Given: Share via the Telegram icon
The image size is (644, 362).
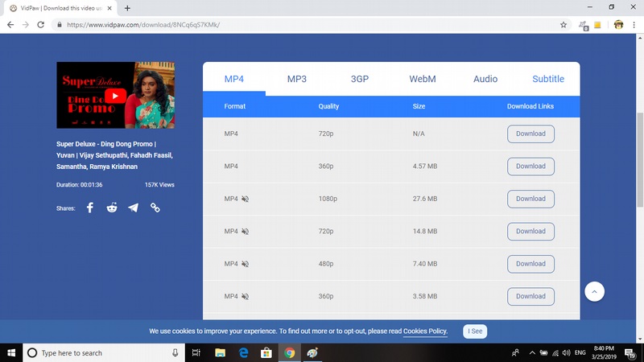Looking at the screenshot, I should (133, 208).
